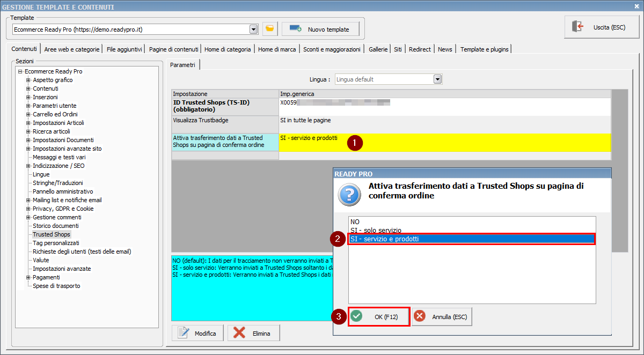Viewport: 644px width, 355px height.
Task: Switch to the Contenuti tab
Action: (24, 49)
